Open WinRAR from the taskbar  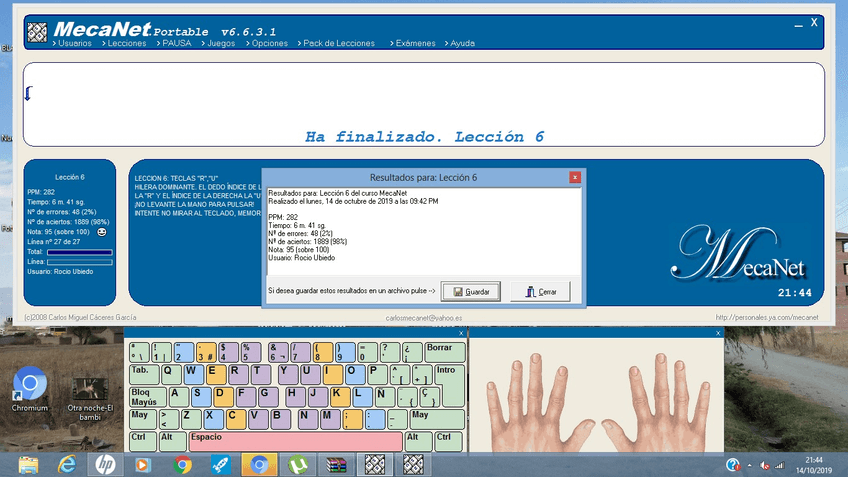(x=336, y=465)
